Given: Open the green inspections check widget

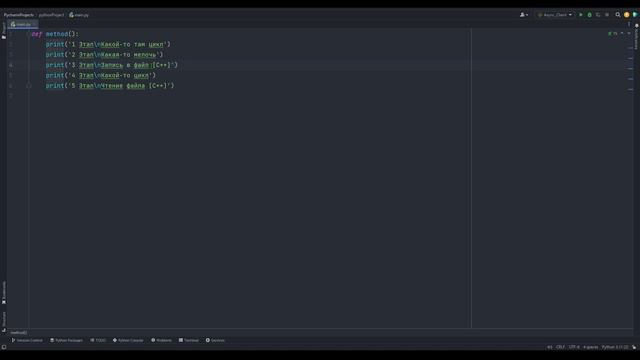Looking at the screenshot, I should pyautogui.click(x=612, y=33).
